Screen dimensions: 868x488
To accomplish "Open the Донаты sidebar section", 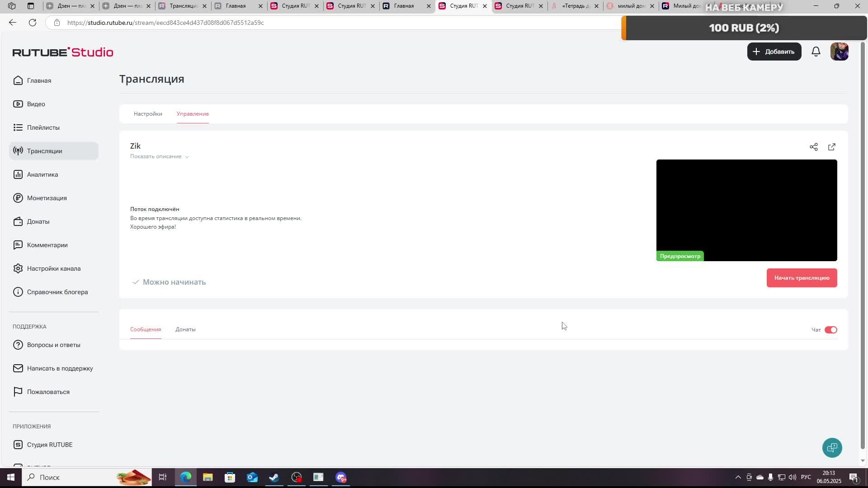I will pos(38,221).
